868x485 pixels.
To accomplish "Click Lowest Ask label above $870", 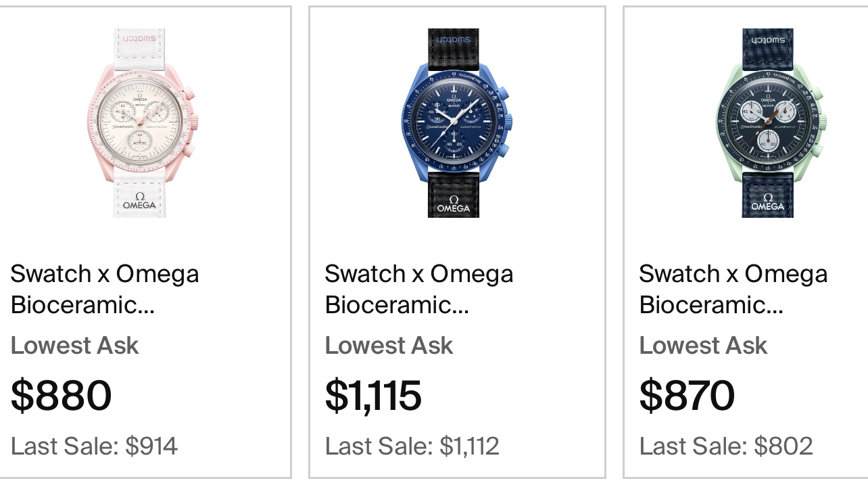I will (703, 346).
